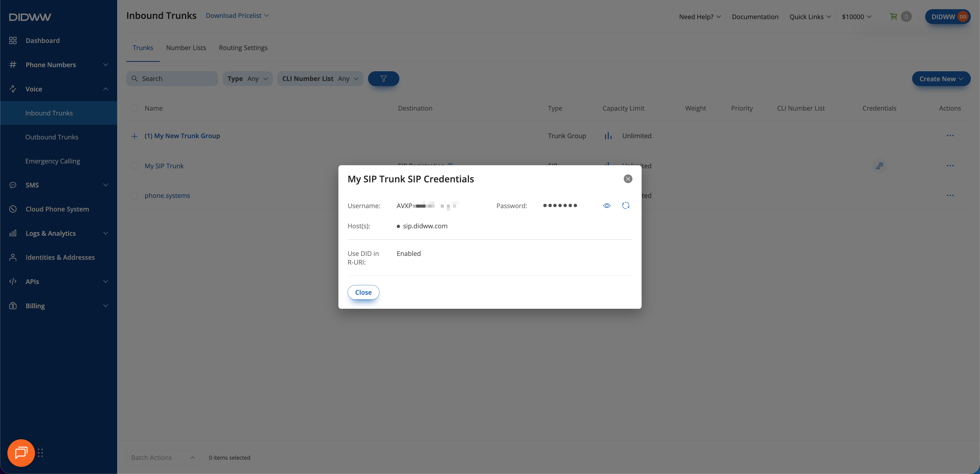
Task: Open actions menu for phone.systems row
Action: [x=950, y=195]
